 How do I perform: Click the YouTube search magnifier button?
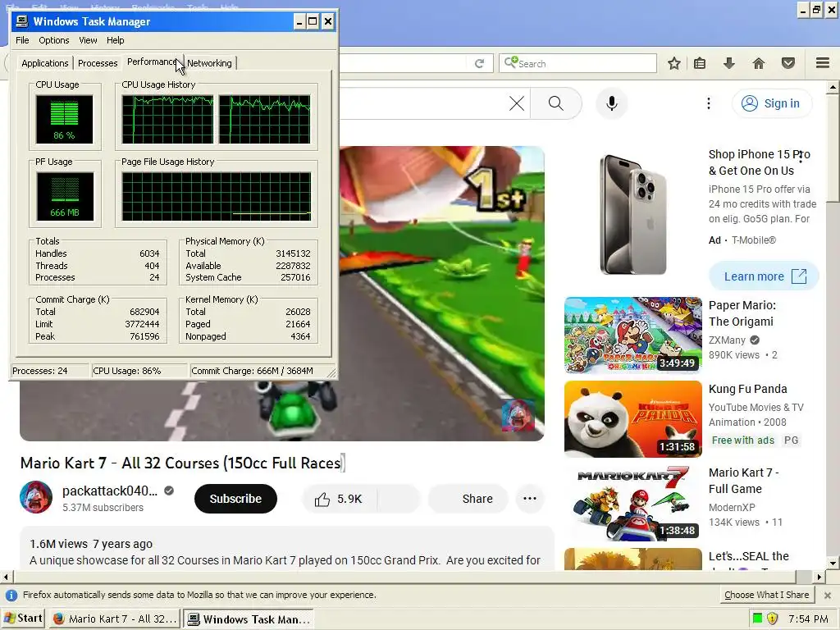click(x=556, y=103)
